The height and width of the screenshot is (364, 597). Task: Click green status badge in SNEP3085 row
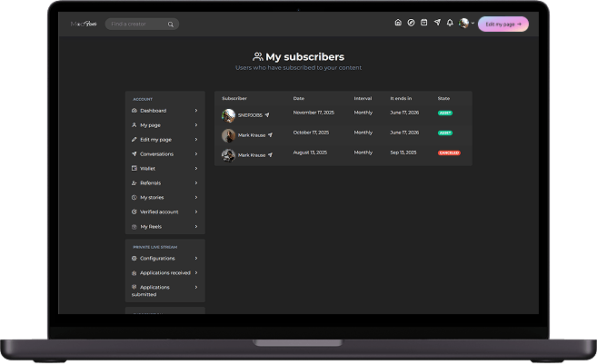click(x=445, y=113)
